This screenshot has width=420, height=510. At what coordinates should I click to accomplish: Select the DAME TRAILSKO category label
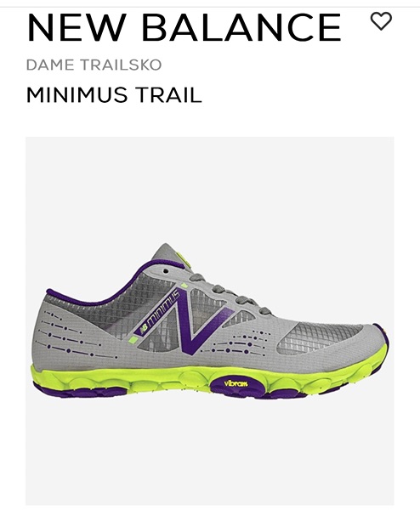94,65
